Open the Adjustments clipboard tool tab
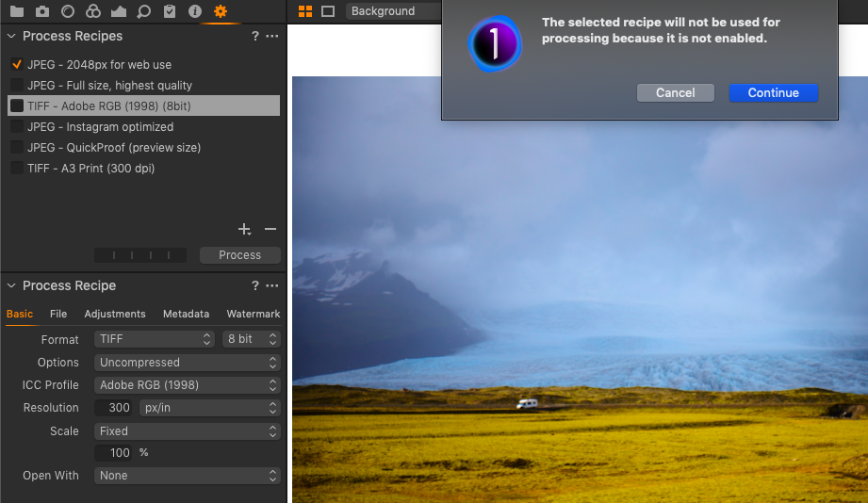Screen dimensions: 868x503 [x=170, y=11]
